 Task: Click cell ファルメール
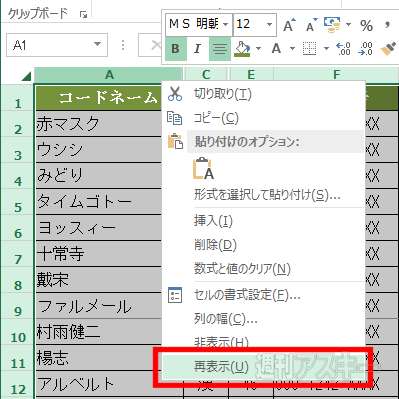tap(99, 306)
